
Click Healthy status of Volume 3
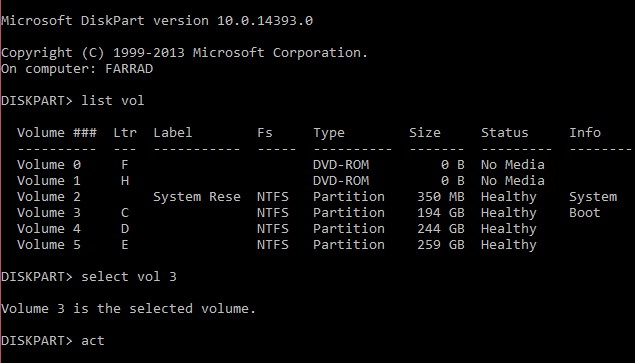(x=509, y=213)
